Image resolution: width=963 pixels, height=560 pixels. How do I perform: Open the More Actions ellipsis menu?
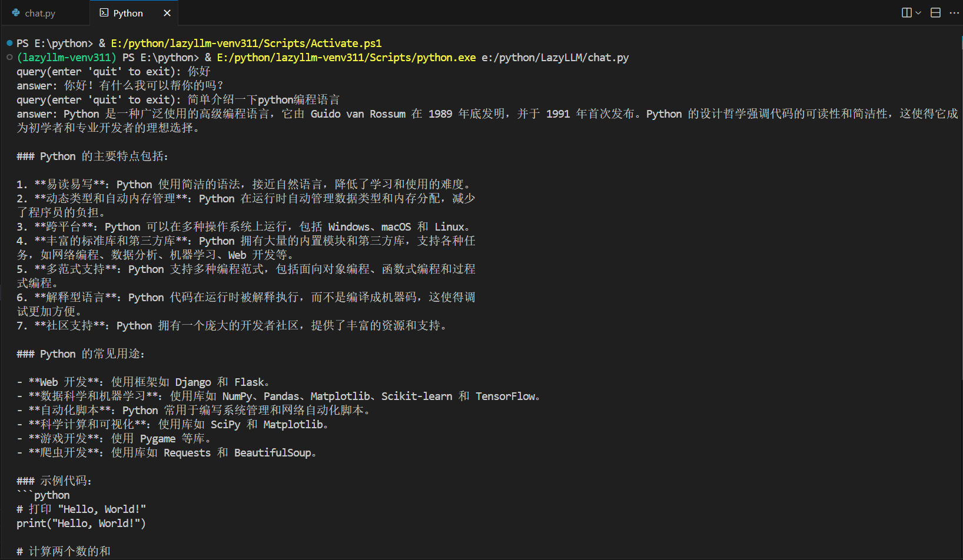pyautogui.click(x=954, y=13)
